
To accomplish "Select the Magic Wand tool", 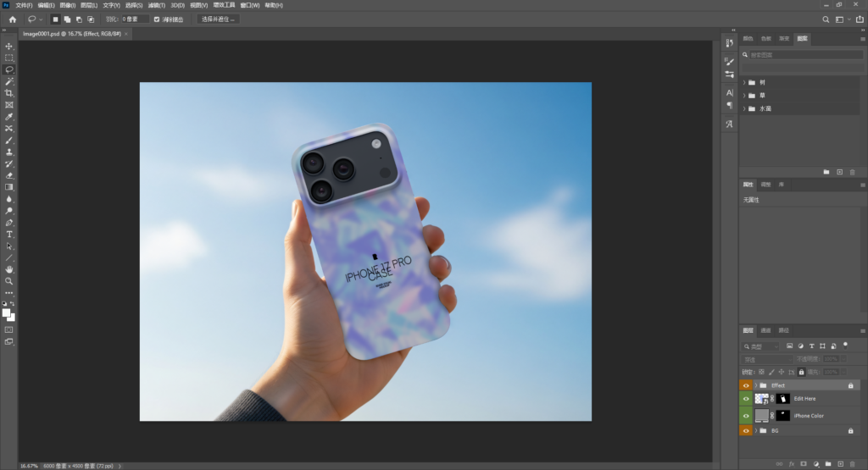I will 8,81.
